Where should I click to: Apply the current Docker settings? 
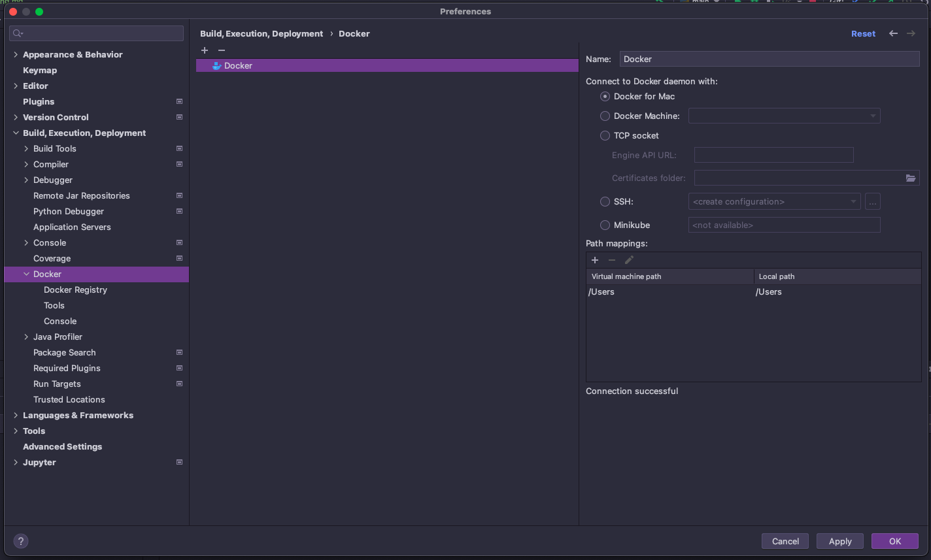point(839,541)
